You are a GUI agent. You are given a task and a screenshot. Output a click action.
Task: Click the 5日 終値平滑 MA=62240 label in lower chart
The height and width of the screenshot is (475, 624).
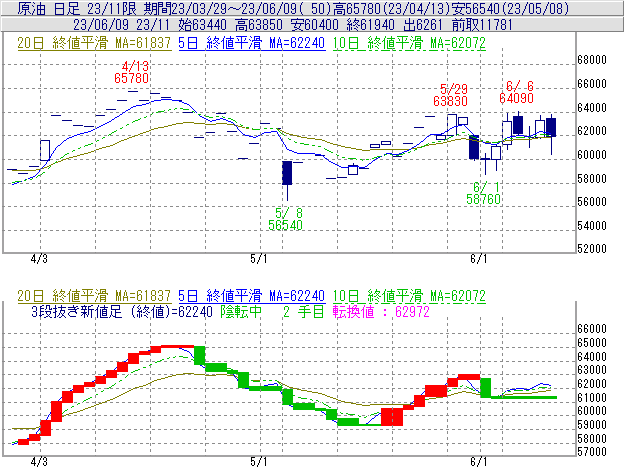coord(252,296)
